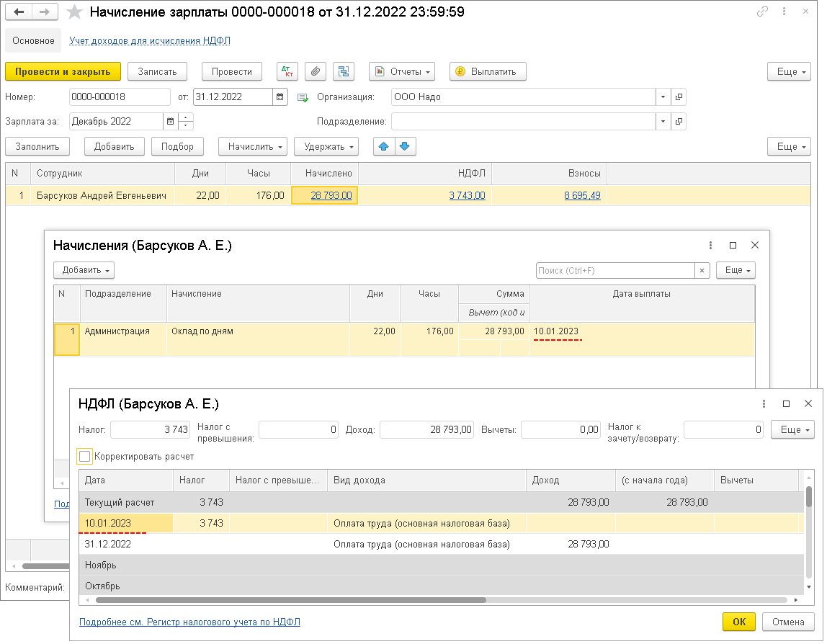The width and height of the screenshot is (827, 644).
Task: Click the Номер input field
Action: [120, 97]
